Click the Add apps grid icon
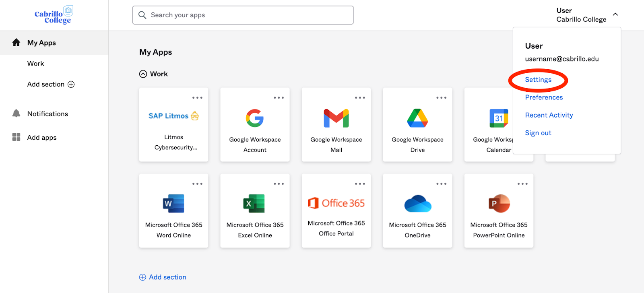This screenshot has width=644, height=293. (16, 137)
